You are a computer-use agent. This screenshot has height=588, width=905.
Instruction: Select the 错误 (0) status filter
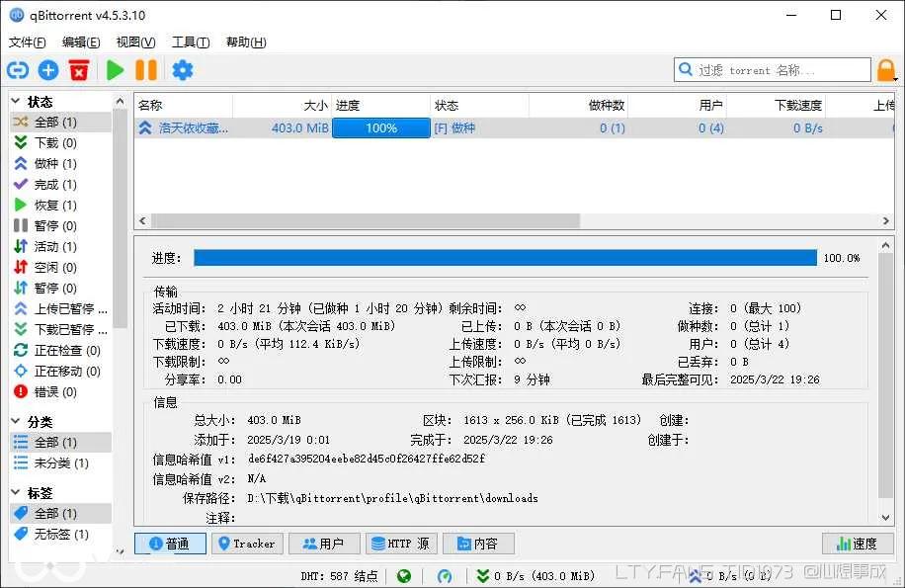(60, 391)
